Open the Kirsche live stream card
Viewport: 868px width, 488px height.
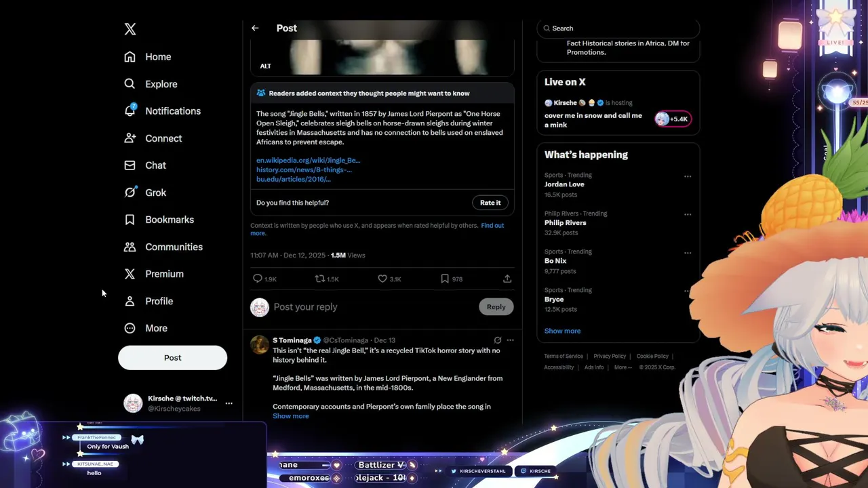pos(618,115)
